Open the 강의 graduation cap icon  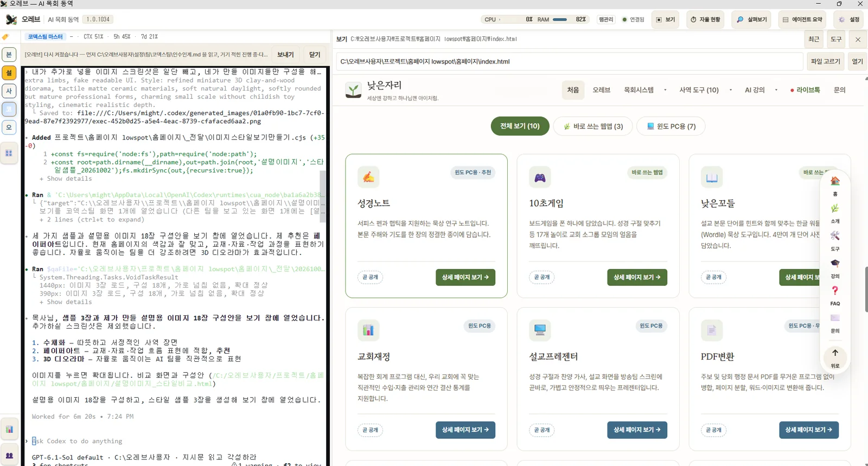coord(835,263)
